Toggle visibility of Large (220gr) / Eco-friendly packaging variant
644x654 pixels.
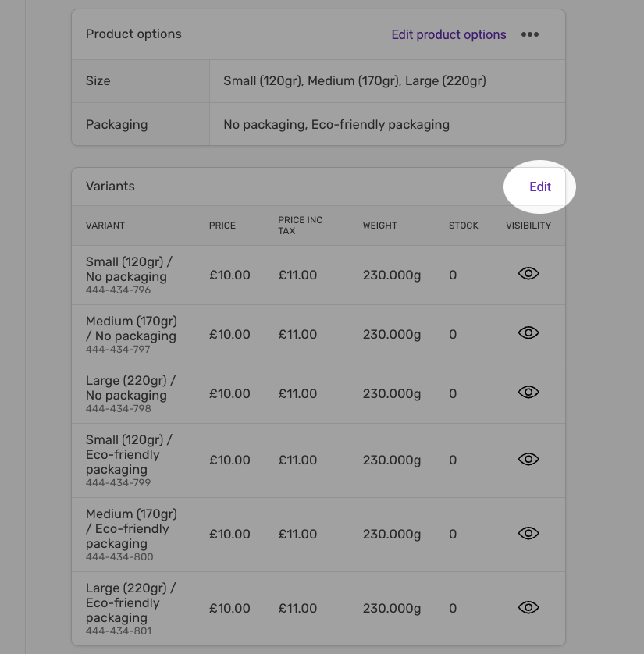point(528,608)
